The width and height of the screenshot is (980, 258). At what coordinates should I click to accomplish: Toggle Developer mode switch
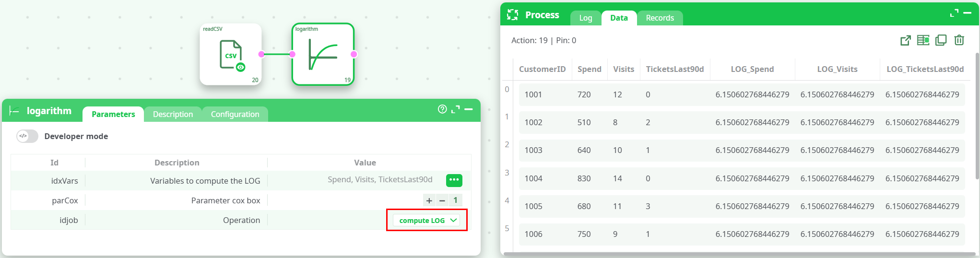coord(27,136)
